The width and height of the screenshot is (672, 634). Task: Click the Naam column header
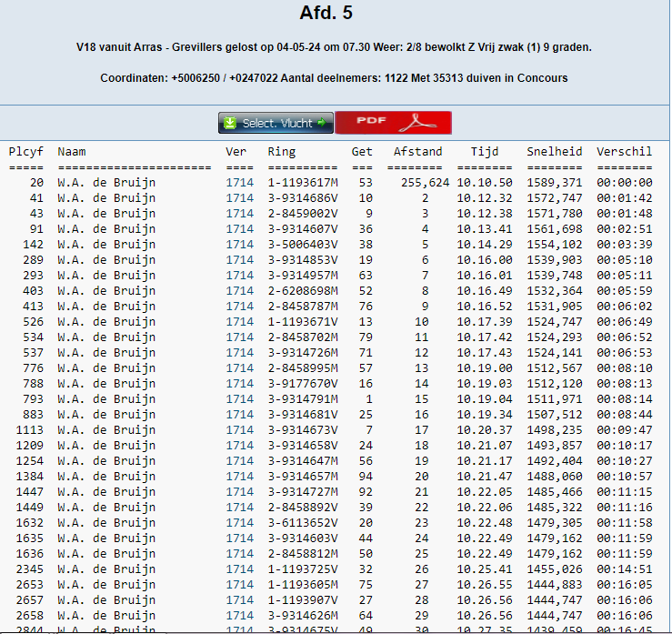point(71,152)
